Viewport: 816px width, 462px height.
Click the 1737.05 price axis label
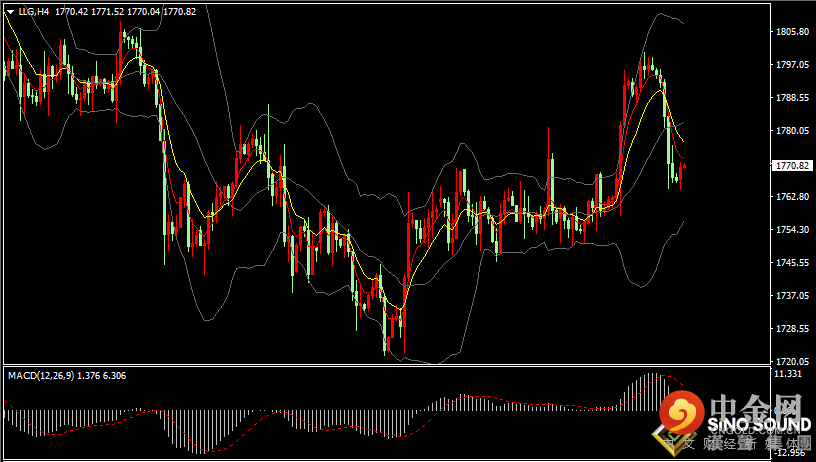pyautogui.click(x=792, y=296)
